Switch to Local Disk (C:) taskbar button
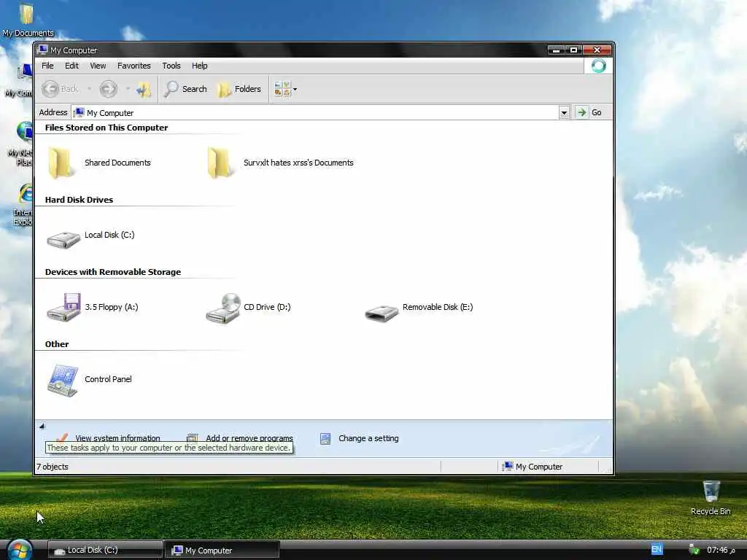The width and height of the screenshot is (747, 560). click(105, 550)
